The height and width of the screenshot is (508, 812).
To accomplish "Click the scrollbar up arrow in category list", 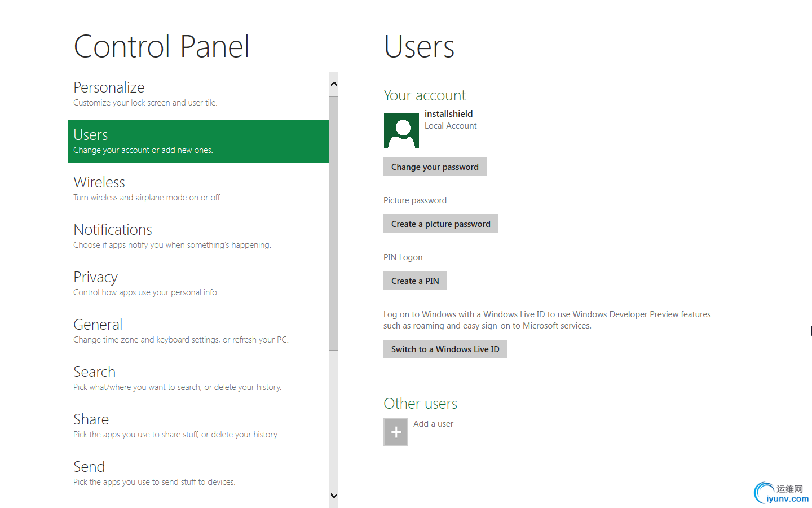I will coord(334,84).
